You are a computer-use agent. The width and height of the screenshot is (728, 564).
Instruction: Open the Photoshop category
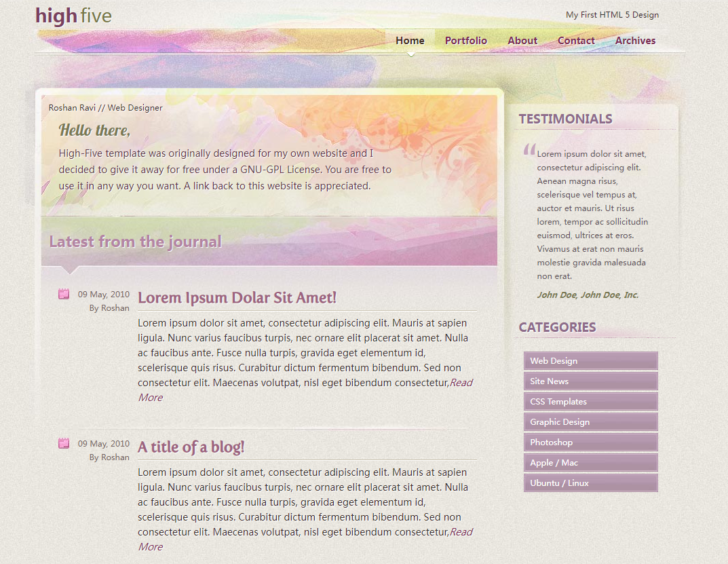pyautogui.click(x=590, y=443)
